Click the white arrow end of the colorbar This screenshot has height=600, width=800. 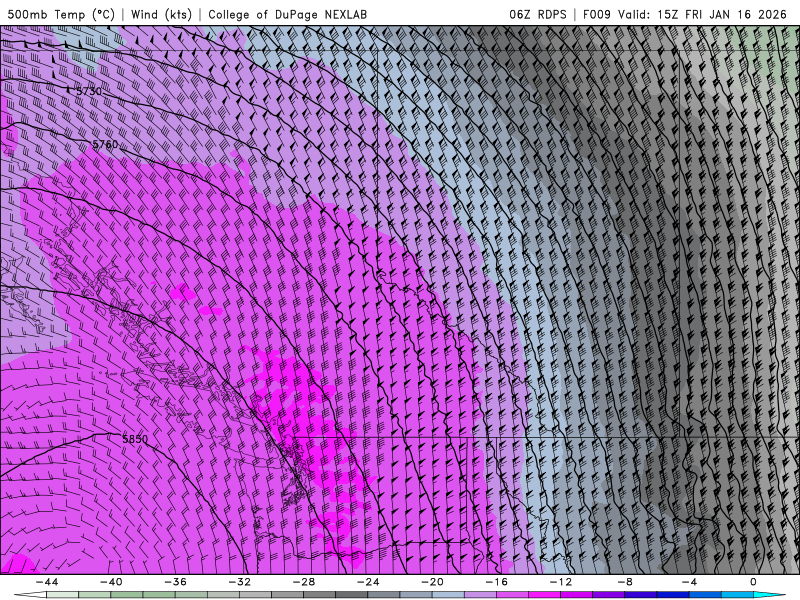coord(29,595)
